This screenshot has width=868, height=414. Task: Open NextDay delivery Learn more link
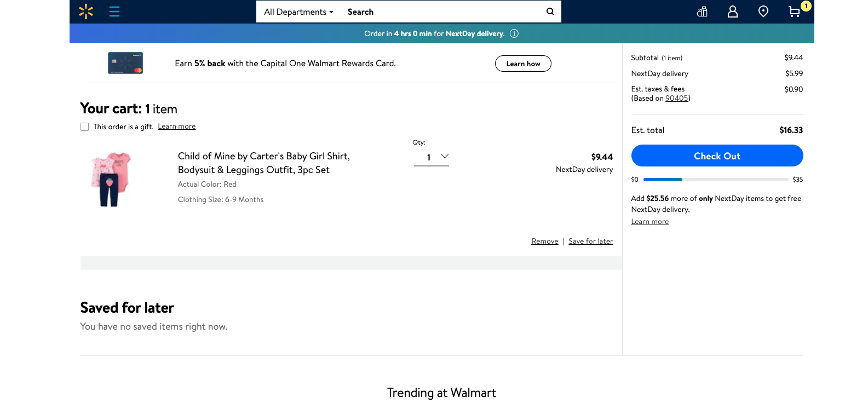pyautogui.click(x=650, y=222)
